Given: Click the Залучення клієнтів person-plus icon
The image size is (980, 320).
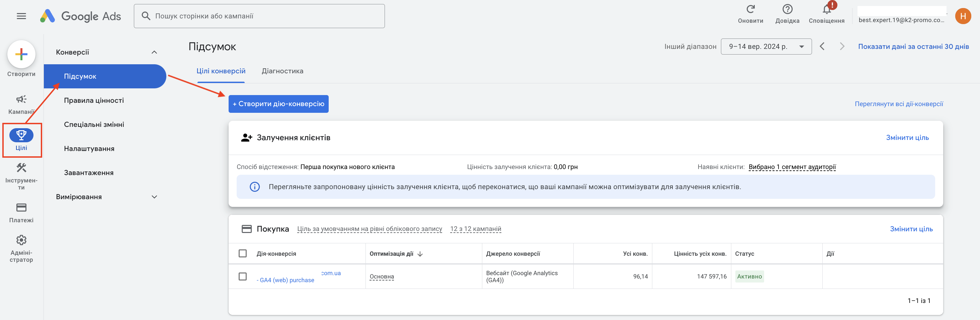Looking at the screenshot, I should [247, 138].
